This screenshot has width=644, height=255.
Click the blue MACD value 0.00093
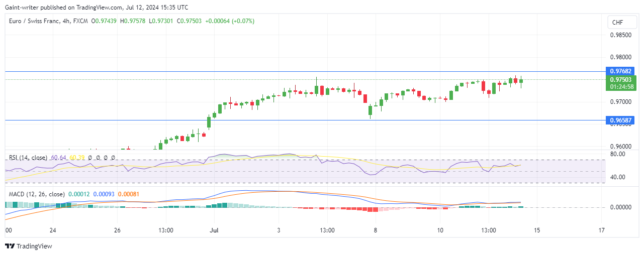(103, 194)
